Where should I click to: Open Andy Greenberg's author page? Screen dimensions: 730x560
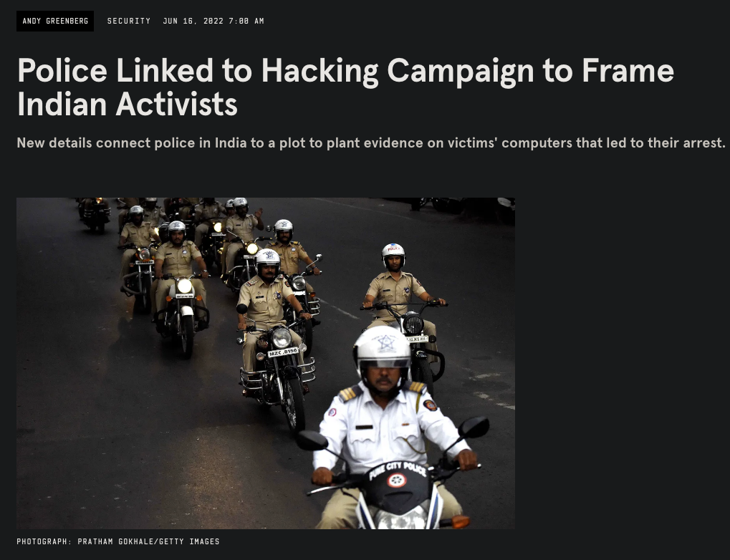(x=55, y=21)
